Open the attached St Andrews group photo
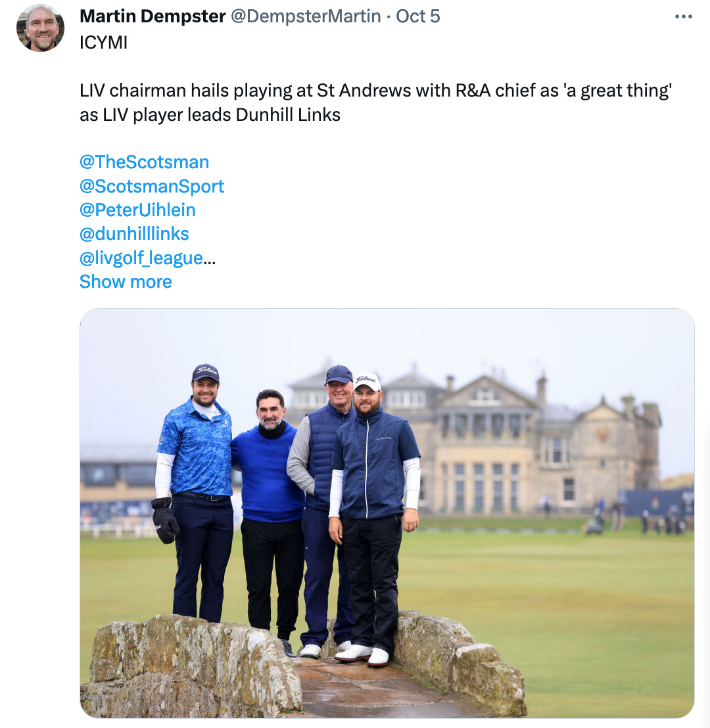 click(x=387, y=513)
